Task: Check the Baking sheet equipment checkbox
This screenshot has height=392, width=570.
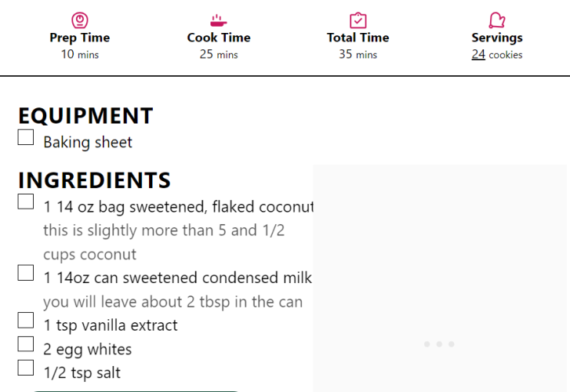Action: tap(26, 137)
